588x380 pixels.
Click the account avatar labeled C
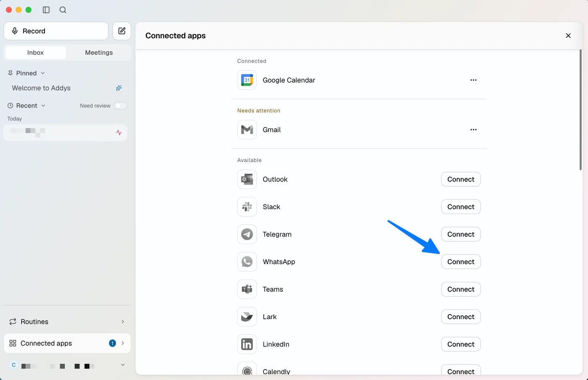(13, 365)
